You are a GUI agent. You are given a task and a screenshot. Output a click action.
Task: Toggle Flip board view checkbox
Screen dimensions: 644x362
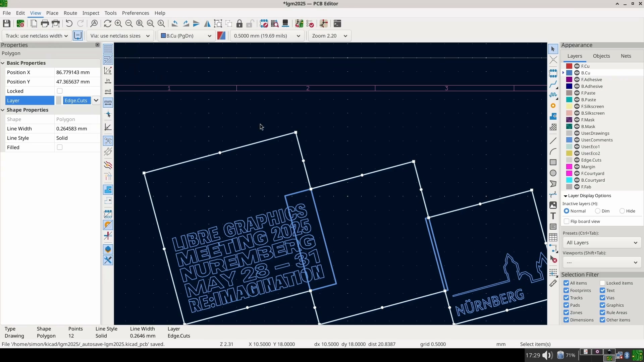tap(567, 221)
